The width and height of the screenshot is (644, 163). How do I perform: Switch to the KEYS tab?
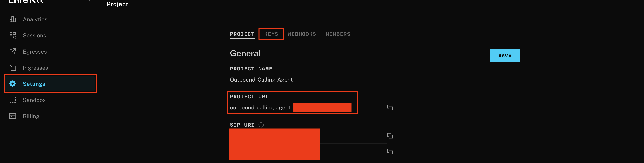click(x=271, y=34)
